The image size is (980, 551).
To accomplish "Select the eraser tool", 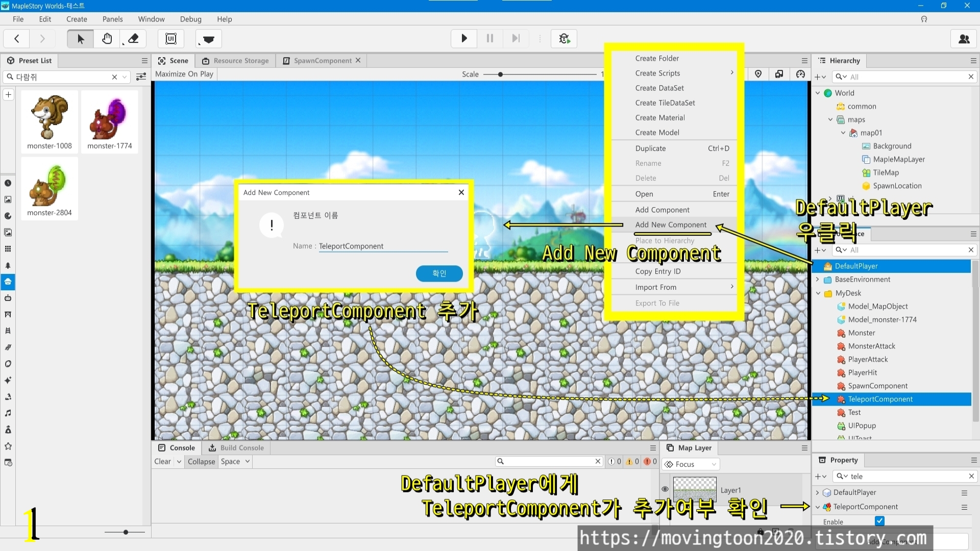I will (x=133, y=38).
